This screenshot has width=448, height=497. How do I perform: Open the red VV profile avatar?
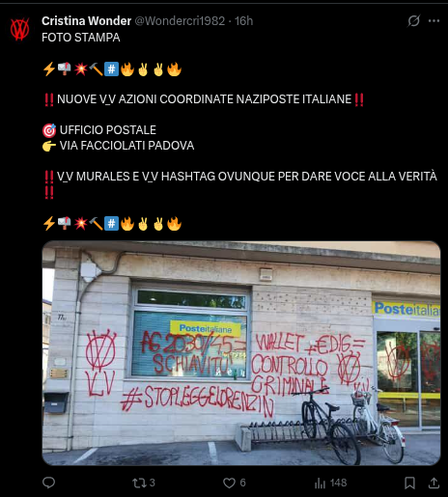point(20,29)
